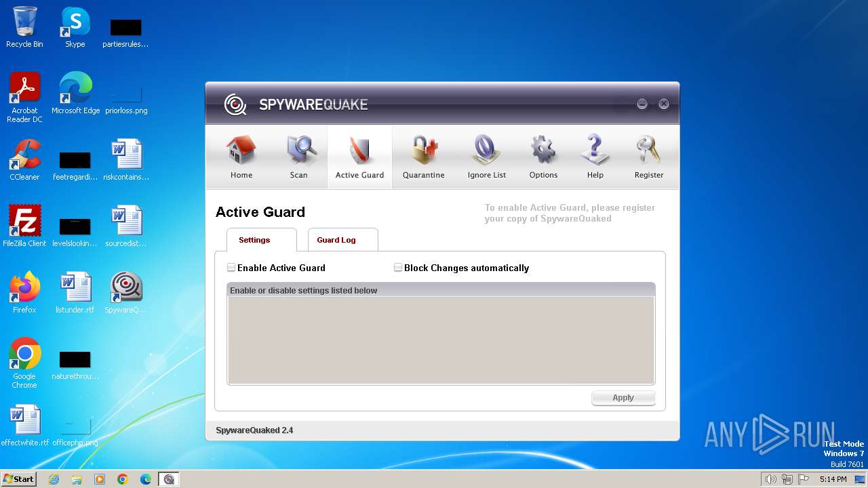This screenshot has height=488, width=868.
Task: Select the Skype desktop shortcut
Action: coord(75,28)
